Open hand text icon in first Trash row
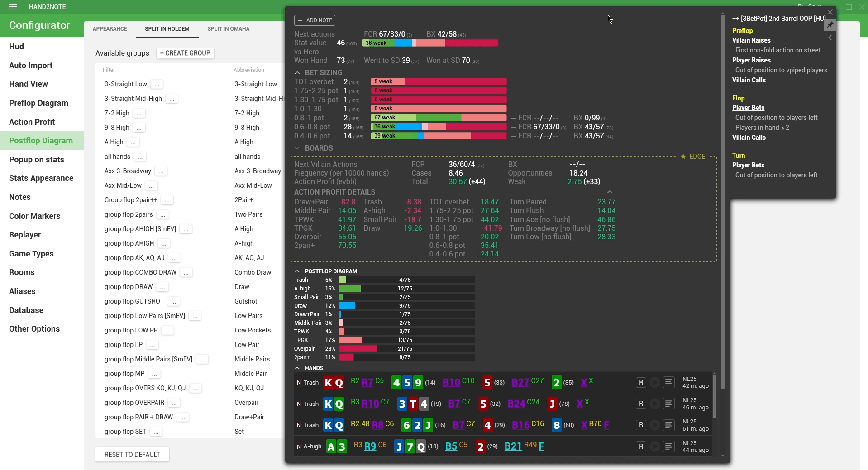This screenshot has height=470, width=868. point(668,383)
